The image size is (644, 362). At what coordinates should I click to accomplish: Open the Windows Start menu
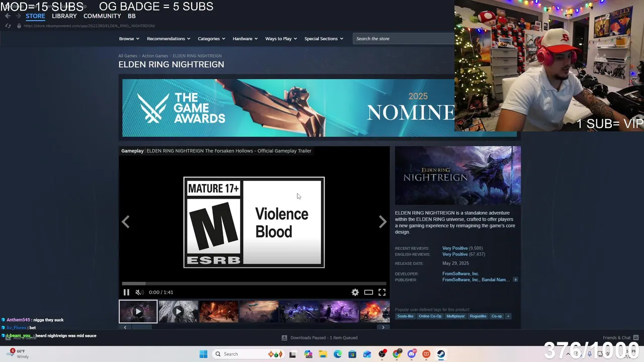pos(203,354)
